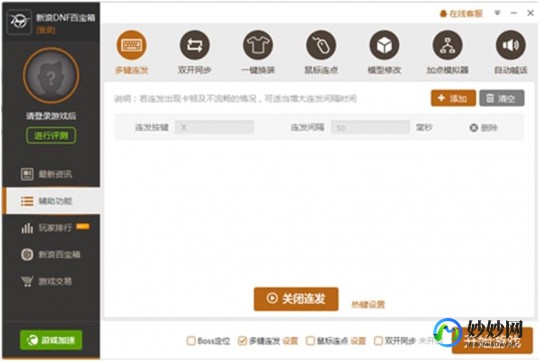Click the unknown player avatar
This screenshot has height=361, width=540.
[x=51, y=75]
